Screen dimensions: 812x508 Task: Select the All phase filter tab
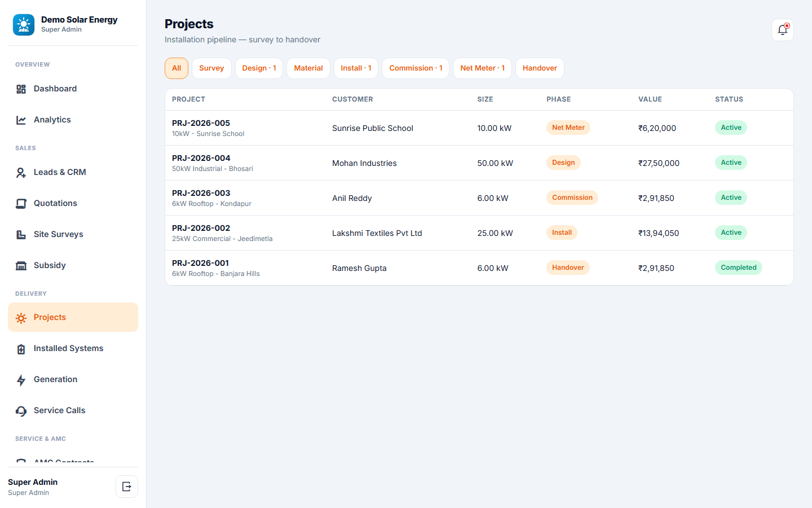point(176,68)
